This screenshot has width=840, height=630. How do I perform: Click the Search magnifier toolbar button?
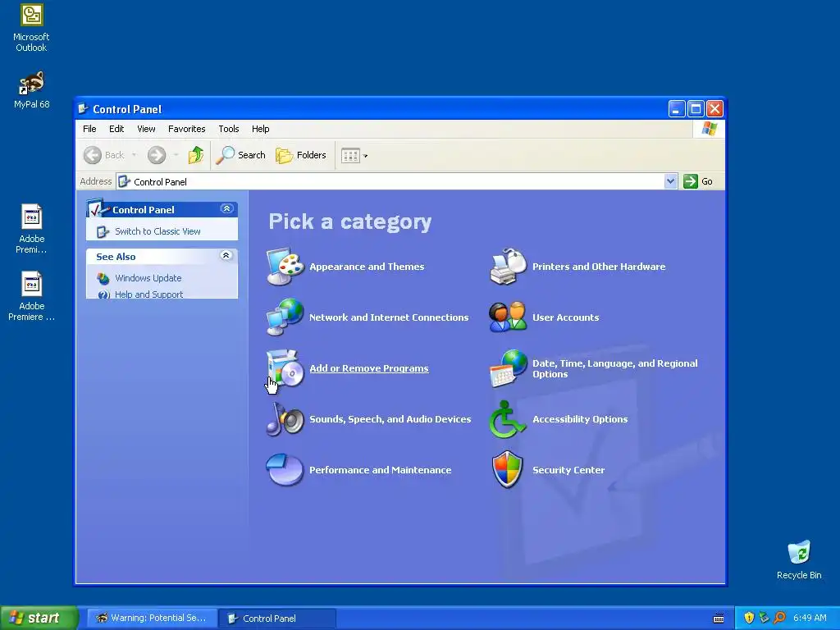[241, 155]
